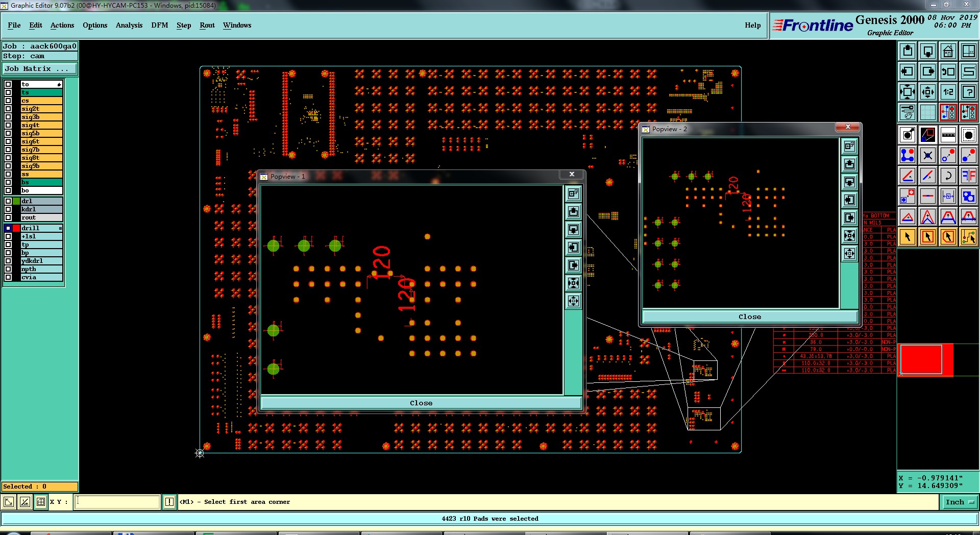Expand the drill layer marker

[x=60, y=228]
